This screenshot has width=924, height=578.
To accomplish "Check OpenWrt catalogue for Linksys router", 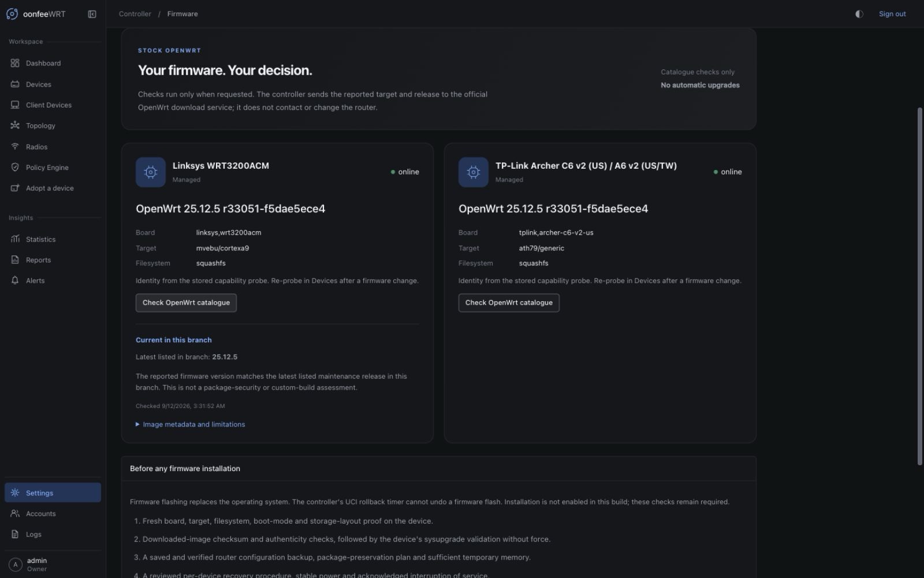I will tap(186, 303).
